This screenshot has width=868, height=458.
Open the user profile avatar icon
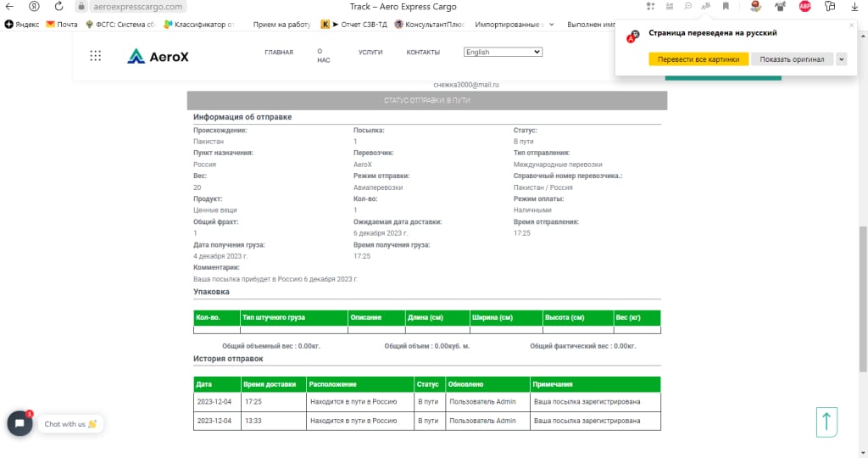tap(755, 6)
